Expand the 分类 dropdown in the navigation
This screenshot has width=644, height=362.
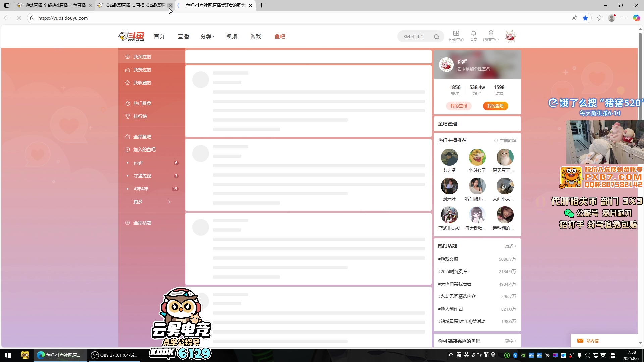207,36
